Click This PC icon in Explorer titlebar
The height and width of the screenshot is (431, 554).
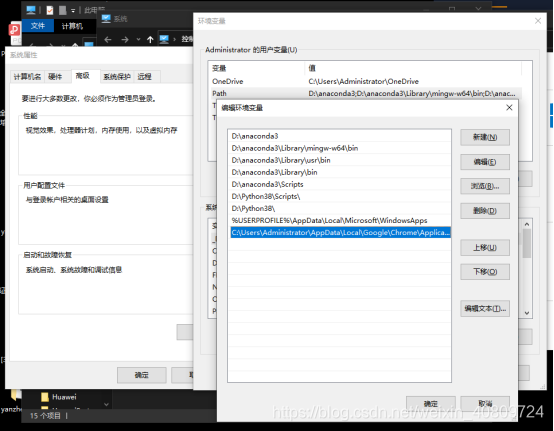click(31, 10)
